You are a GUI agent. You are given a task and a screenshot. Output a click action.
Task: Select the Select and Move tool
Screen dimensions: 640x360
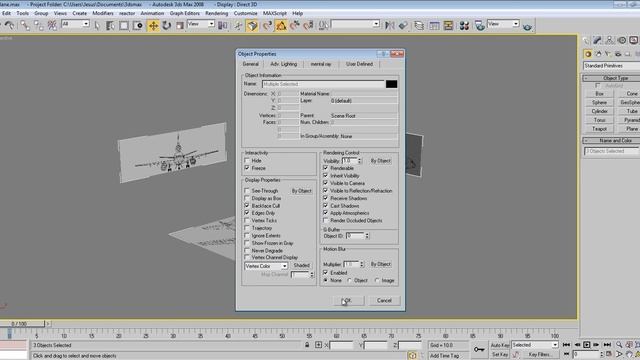(153, 26)
